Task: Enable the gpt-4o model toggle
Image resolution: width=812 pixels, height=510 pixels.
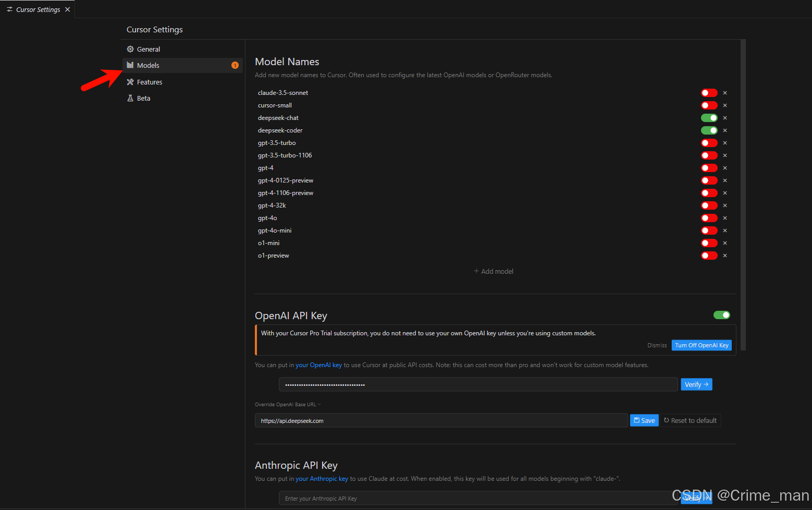Action: click(x=709, y=218)
